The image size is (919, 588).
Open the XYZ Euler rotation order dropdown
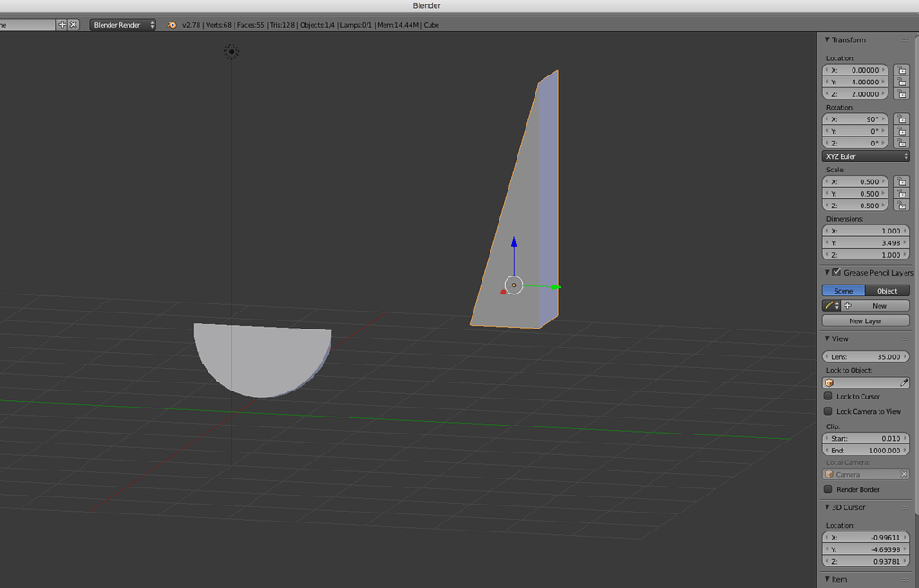[865, 155]
